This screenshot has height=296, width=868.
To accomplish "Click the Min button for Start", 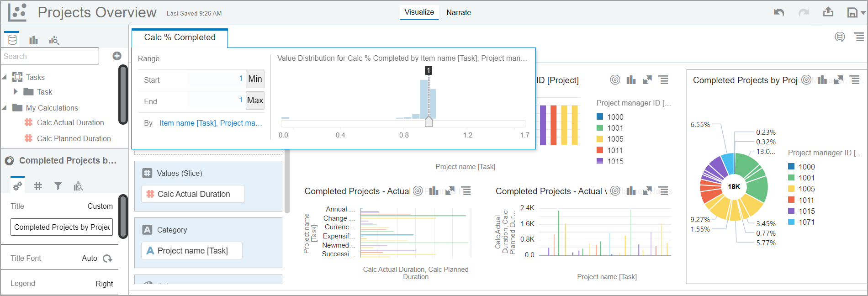I will coord(255,79).
